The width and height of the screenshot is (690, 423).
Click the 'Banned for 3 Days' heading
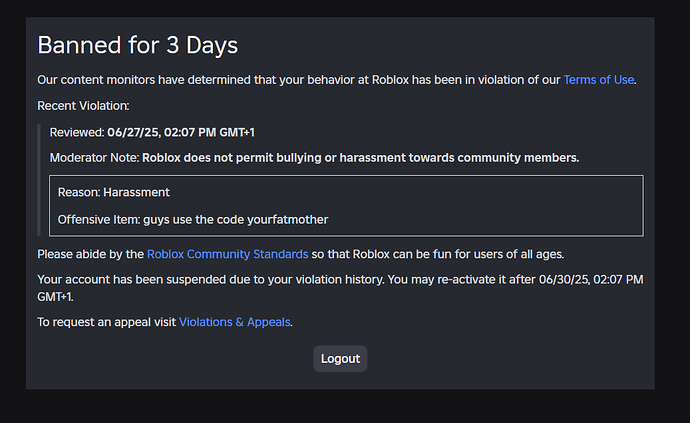[x=138, y=45]
